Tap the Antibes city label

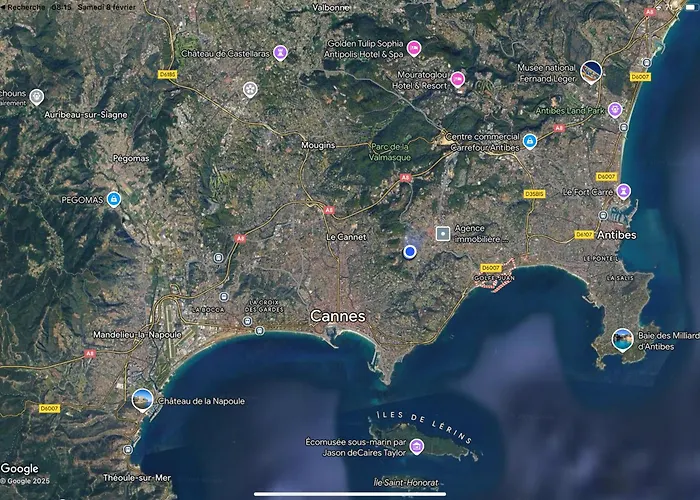click(x=617, y=235)
